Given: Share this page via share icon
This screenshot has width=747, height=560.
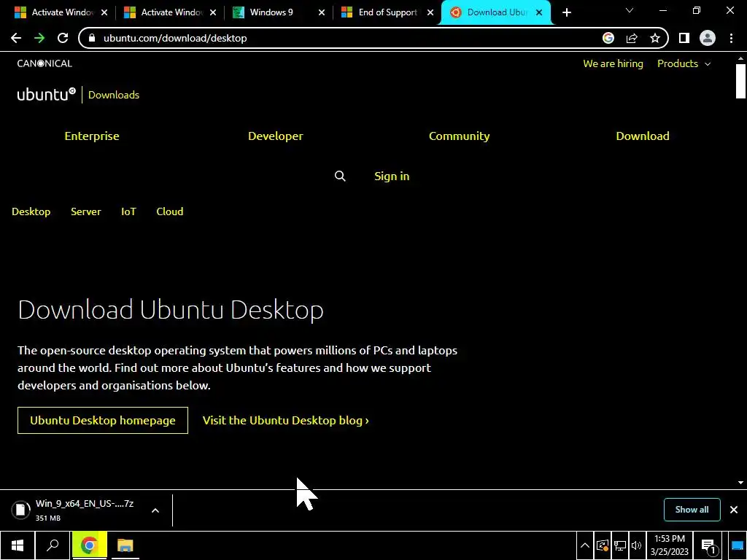Looking at the screenshot, I should tap(632, 38).
